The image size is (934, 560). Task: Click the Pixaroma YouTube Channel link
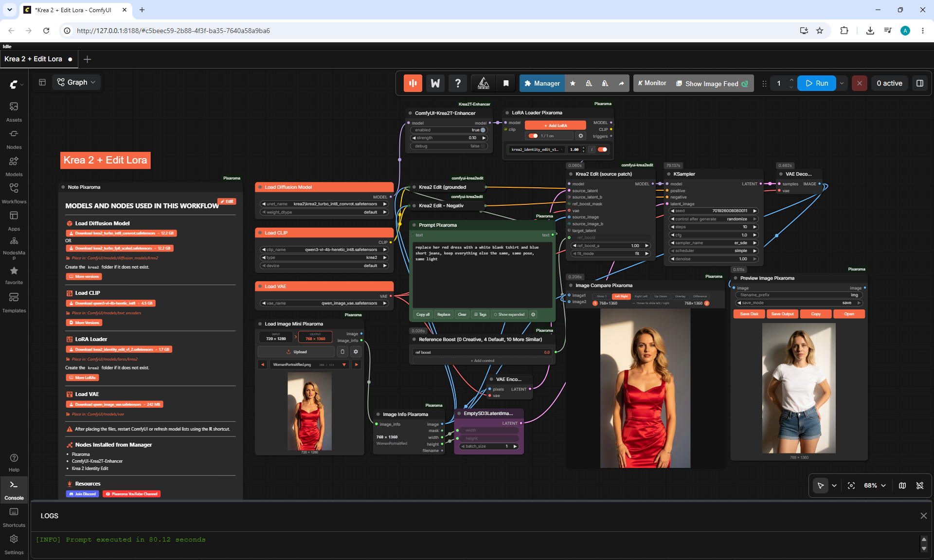click(x=131, y=494)
